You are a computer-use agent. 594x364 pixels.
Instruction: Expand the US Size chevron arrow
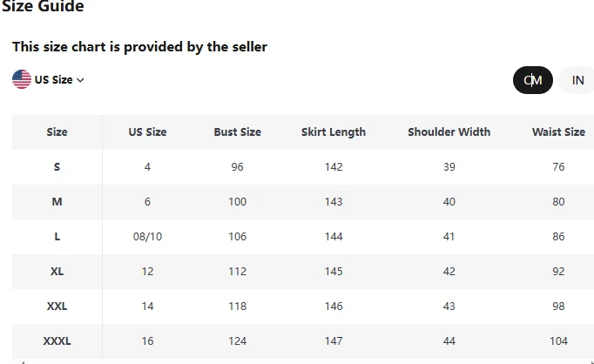click(x=80, y=80)
